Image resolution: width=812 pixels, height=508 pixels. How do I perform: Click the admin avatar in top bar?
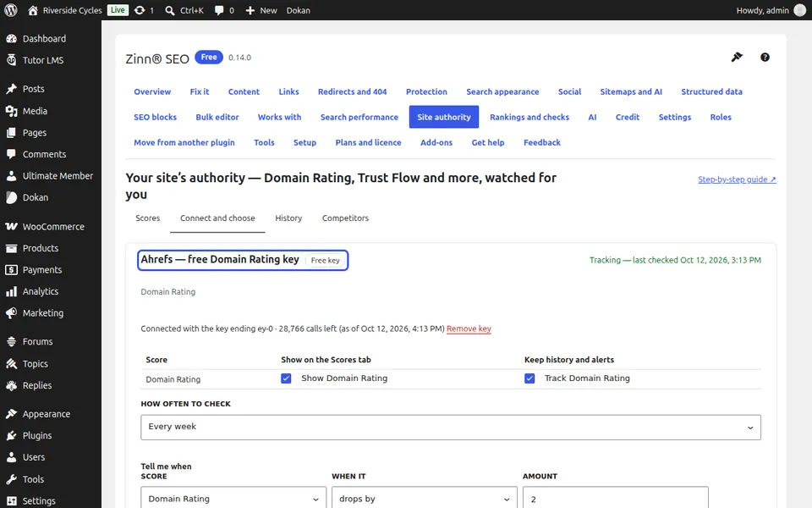pyautogui.click(x=800, y=10)
